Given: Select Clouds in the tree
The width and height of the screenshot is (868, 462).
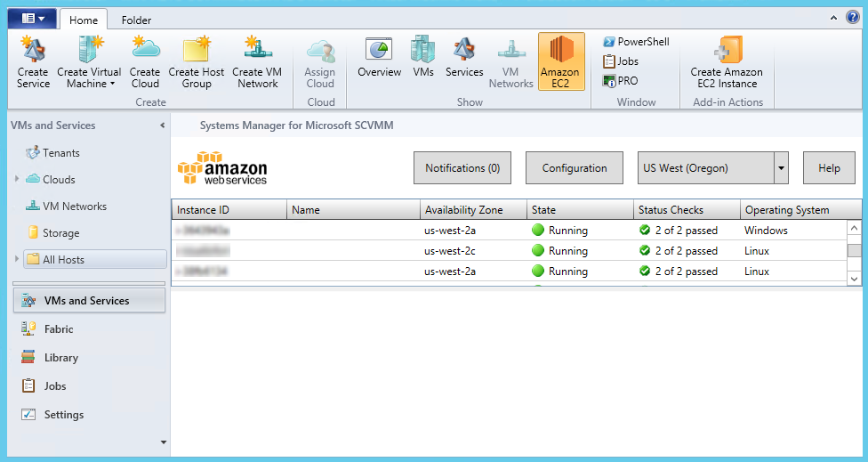Looking at the screenshot, I should [x=51, y=180].
